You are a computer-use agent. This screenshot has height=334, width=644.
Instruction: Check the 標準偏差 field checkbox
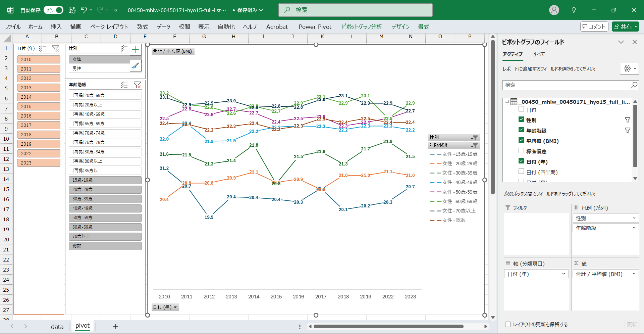click(521, 151)
